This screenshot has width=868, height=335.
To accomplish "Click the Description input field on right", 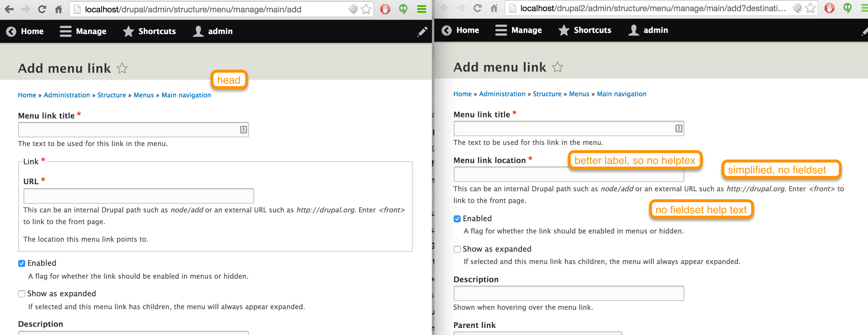I will tap(568, 293).
